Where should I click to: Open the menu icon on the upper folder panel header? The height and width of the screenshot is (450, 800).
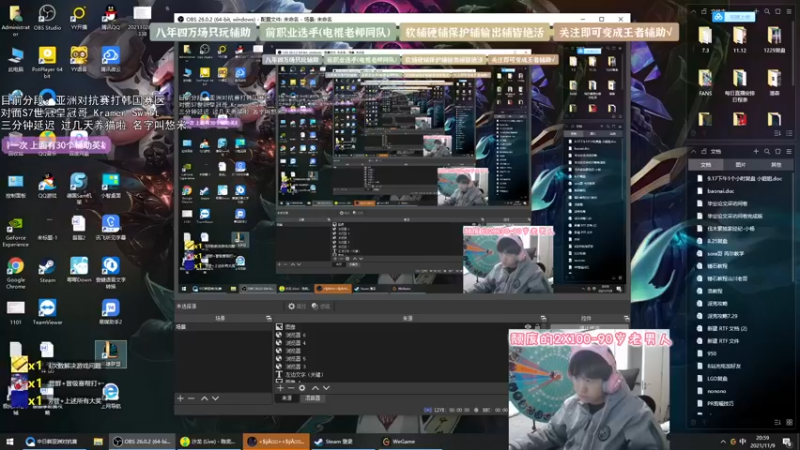pos(789,11)
